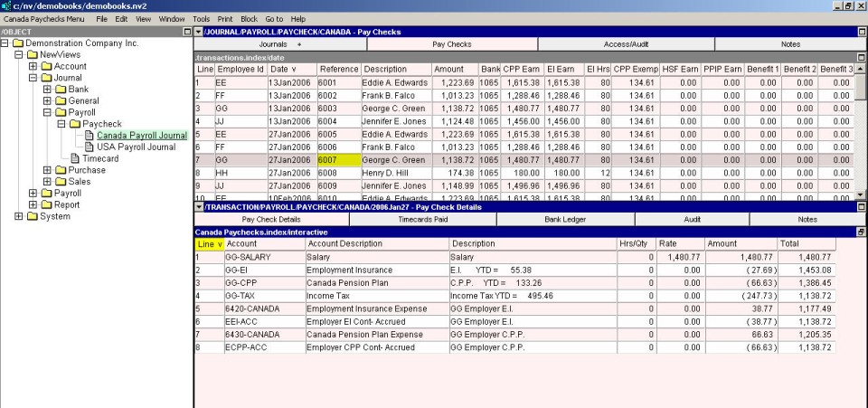Click the restore icon on Canada Paychecks pane
Screen dimensions: 868x408
coord(861,232)
